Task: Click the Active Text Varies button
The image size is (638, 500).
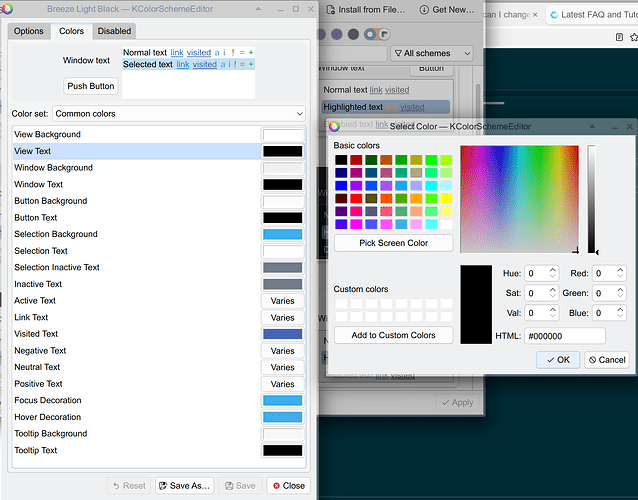Action: 282,301
